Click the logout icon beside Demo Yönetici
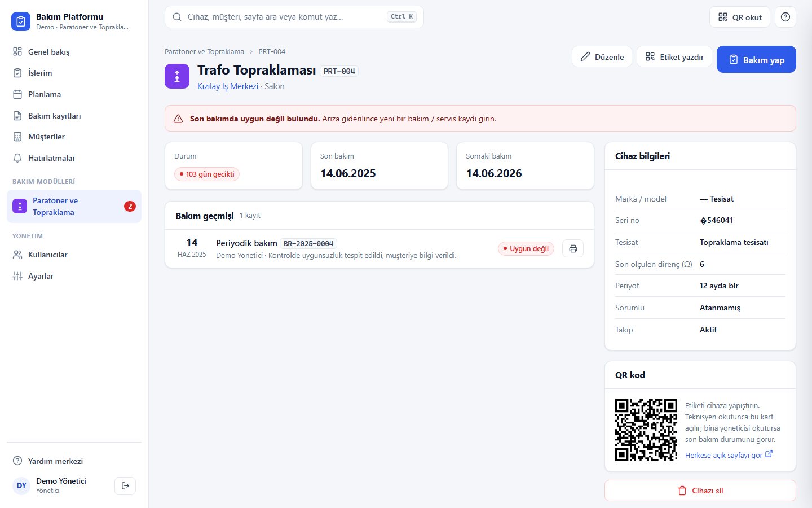This screenshot has width=812, height=508. pyautogui.click(x=125, y=485)
